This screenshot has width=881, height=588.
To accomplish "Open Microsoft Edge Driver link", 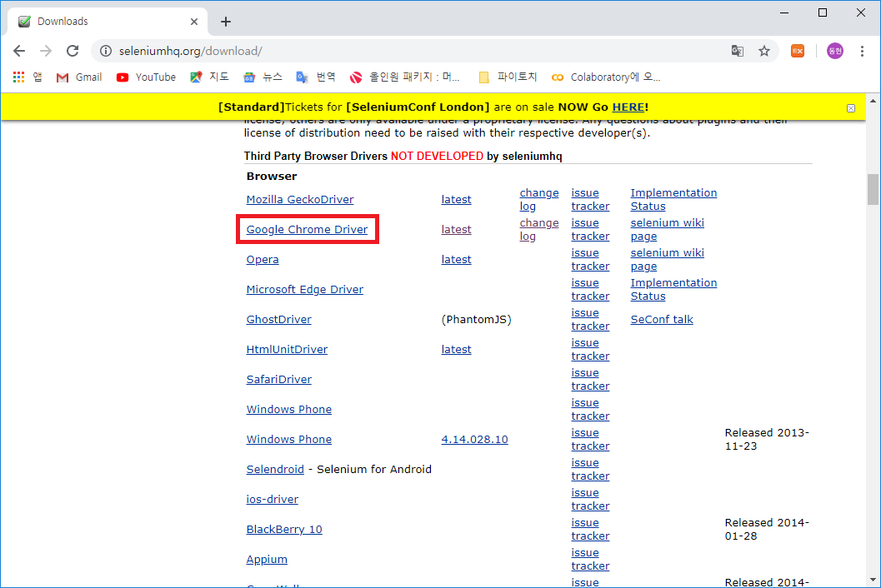I will click(304, 289).
